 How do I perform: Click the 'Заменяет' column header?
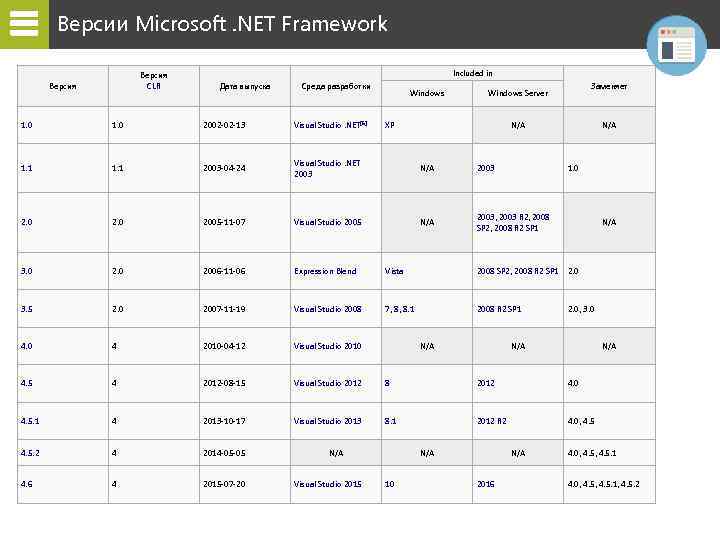pos(609,86)
